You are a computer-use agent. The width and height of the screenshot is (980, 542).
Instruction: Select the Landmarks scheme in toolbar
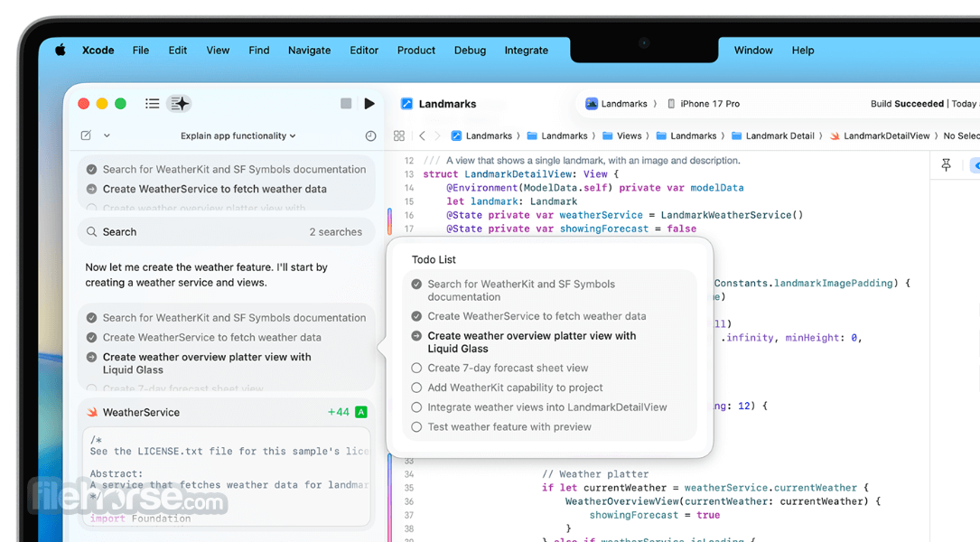click(x=616, y=104)
